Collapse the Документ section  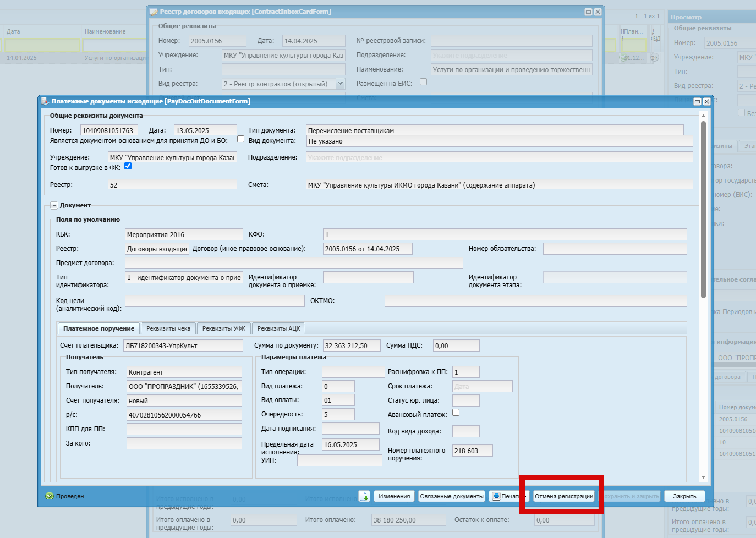click(54, 205)
